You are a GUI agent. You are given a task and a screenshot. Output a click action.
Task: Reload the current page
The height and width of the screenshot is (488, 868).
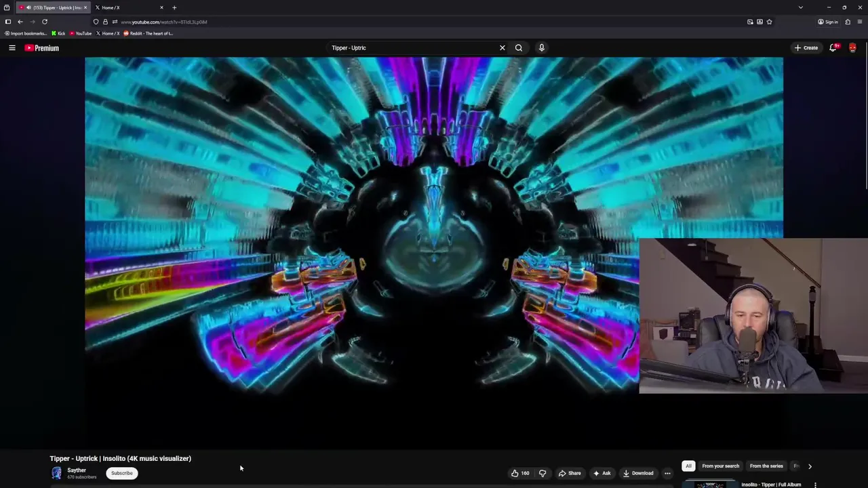click(x=45, y=22)
